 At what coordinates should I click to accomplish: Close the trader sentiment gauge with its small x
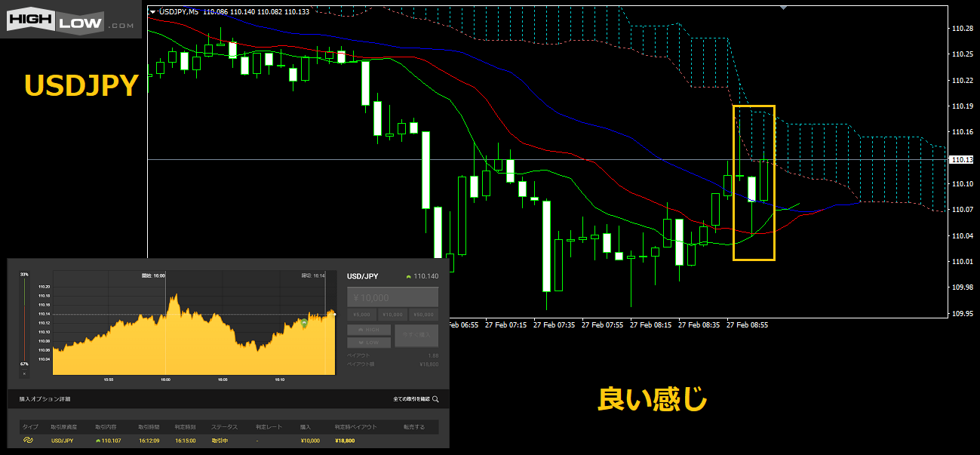[24, 373]
